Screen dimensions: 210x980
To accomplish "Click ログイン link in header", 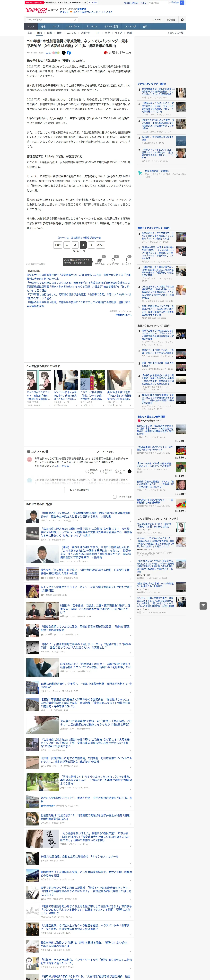I will 64,12.
